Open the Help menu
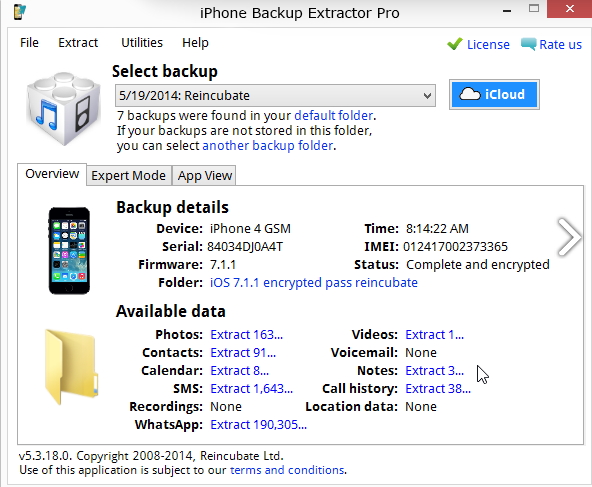 (x=195, y=43)
